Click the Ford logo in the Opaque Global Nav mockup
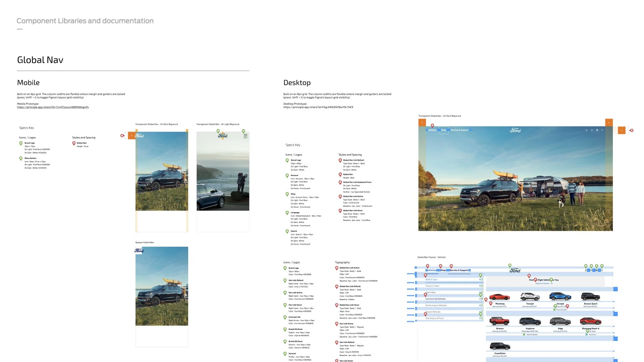This screenshot has height=362, width=644. click(139, 250)
